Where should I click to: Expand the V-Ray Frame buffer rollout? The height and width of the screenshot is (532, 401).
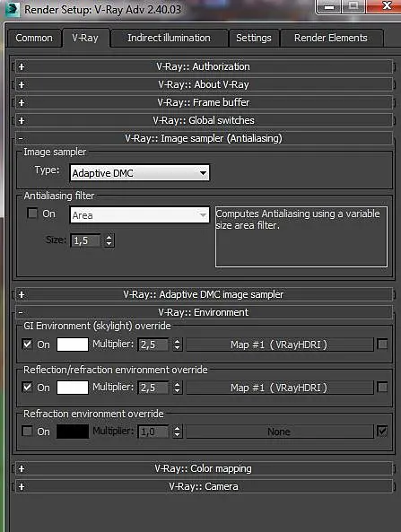click(x=204, y=102)
